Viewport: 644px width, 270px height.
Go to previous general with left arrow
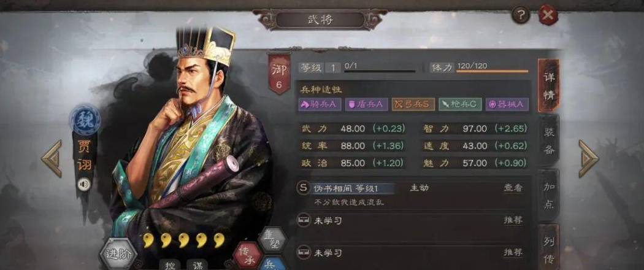coord(52,159)
